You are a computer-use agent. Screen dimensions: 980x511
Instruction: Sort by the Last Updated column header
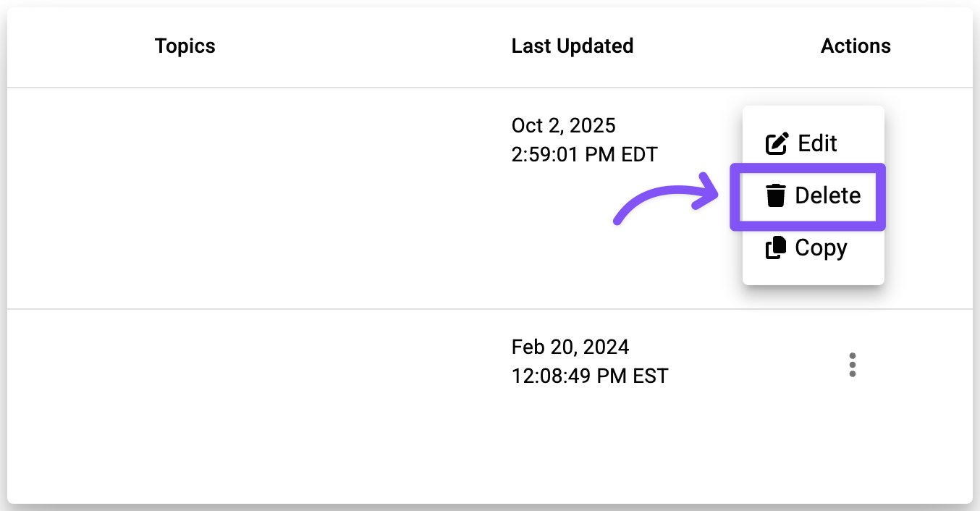click(x=572, y=46)
